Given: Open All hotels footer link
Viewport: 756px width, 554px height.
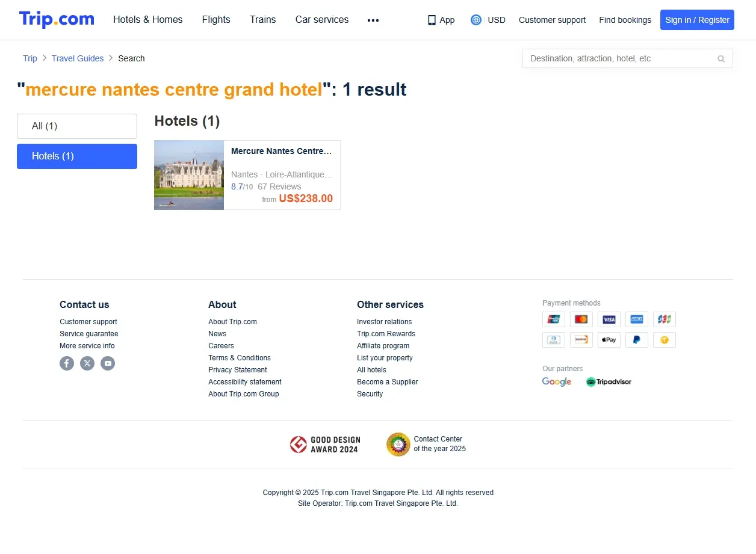Looking at the screenshot, I should pos(371,370).
